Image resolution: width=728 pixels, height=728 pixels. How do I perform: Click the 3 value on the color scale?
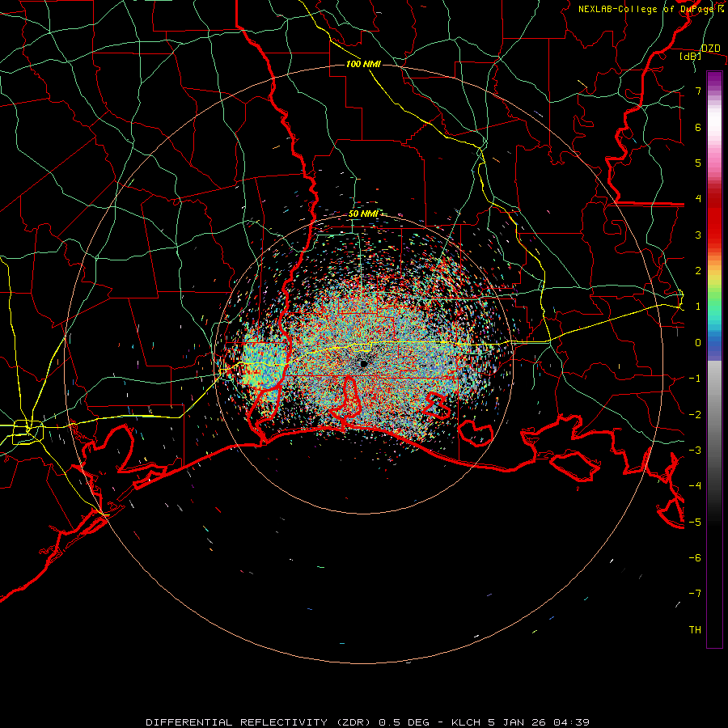[698, 235]
